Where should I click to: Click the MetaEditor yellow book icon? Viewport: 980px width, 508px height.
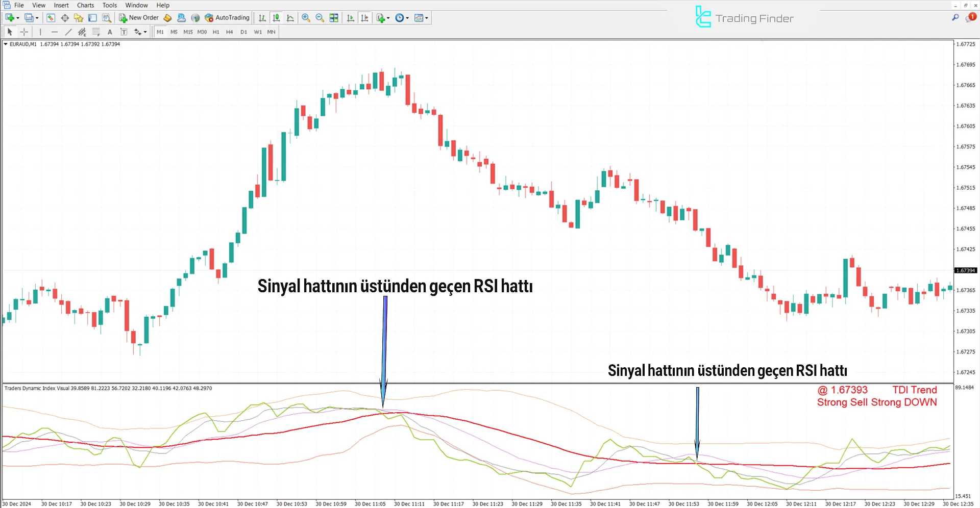[167, 18]
